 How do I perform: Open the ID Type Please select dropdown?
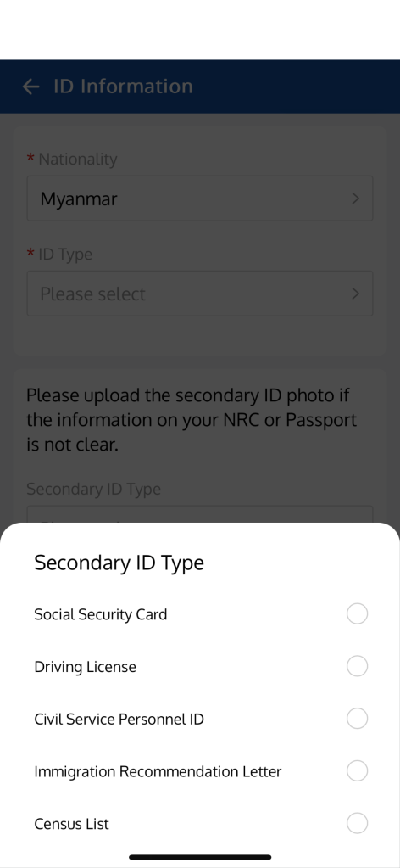point(200,294)
